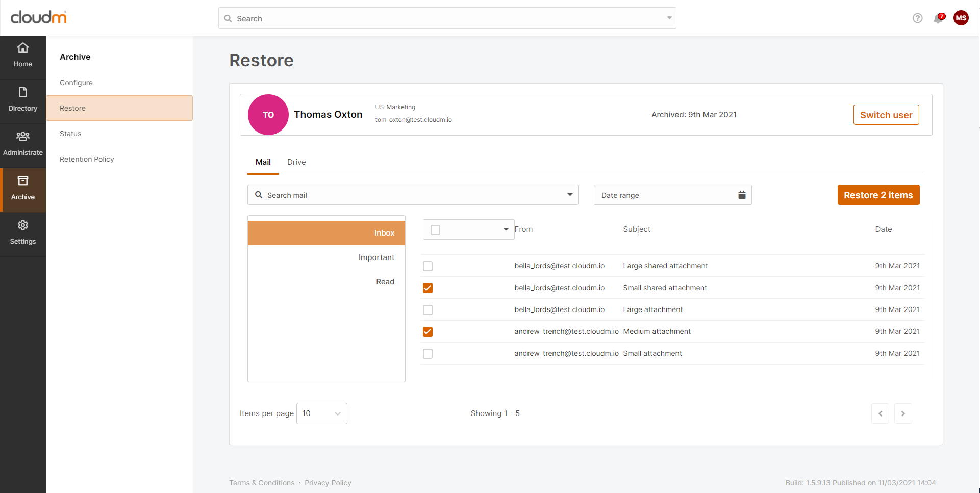The height and width of the screenshot is (493, 980).
Task: Open the help question mark icon
Action: tap(917, 18)
